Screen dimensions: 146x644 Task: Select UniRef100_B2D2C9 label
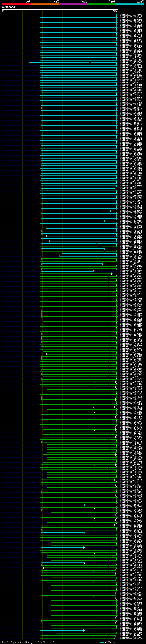click(131, 294)
